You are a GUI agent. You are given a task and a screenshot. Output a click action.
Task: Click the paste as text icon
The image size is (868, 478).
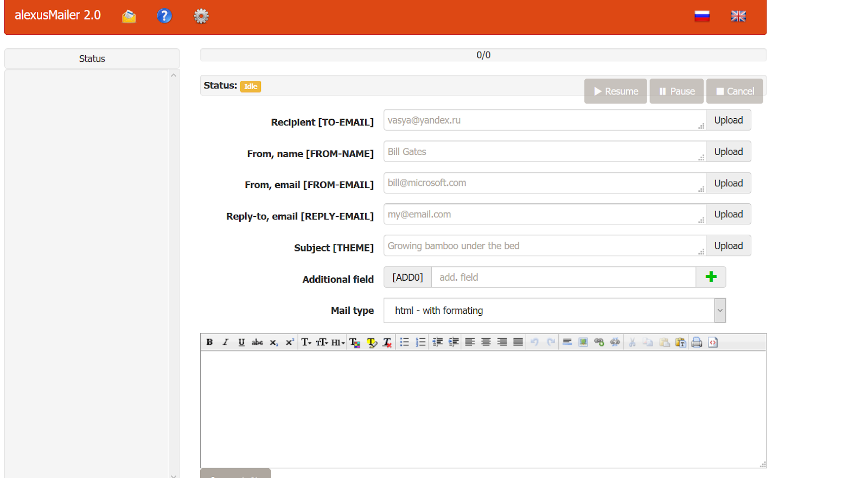pyautogui.click(x=681, y=342)
